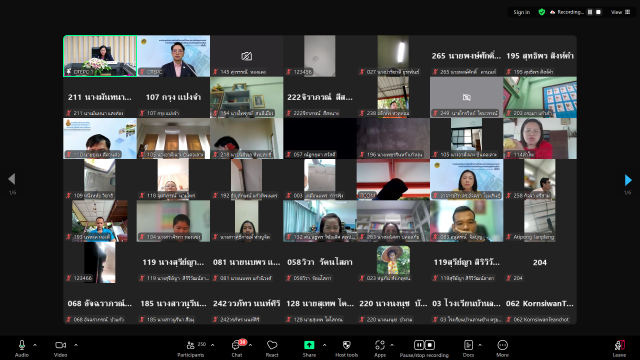The height and width of the screenshot is (360, 640).
Task: Select tile 114 woman in red shirt
Action: click(540, 138)
